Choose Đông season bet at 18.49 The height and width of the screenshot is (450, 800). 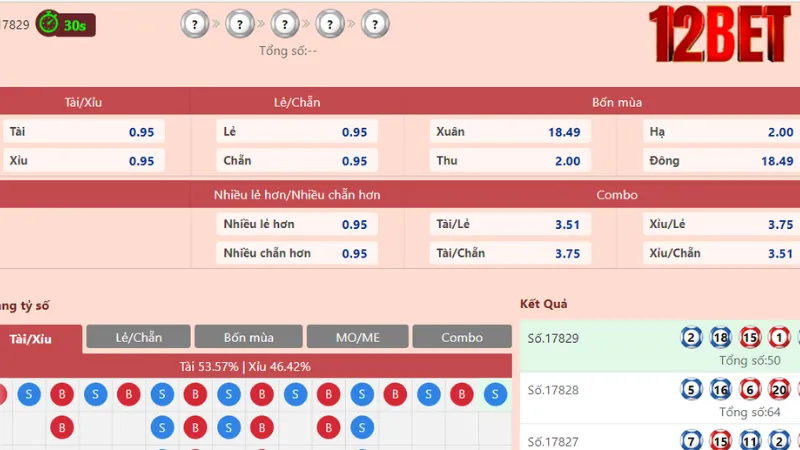(721, 161)
